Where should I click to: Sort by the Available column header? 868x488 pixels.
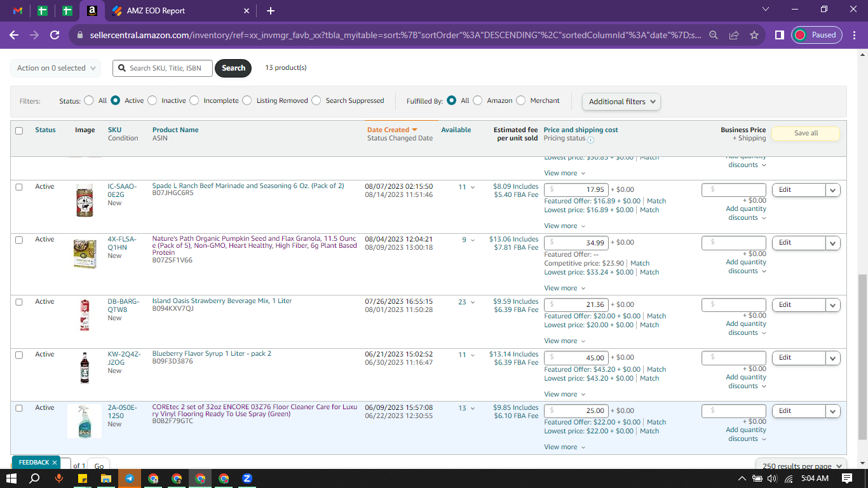(x=456, y=130)
